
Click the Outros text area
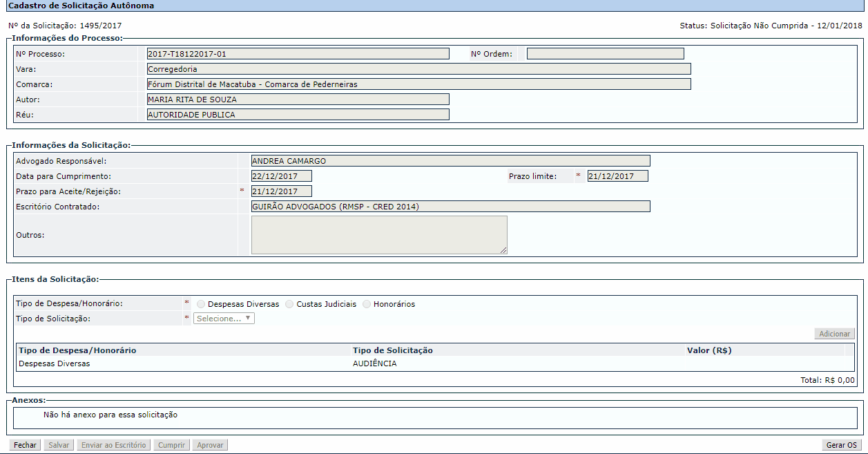tap(379, 235)
